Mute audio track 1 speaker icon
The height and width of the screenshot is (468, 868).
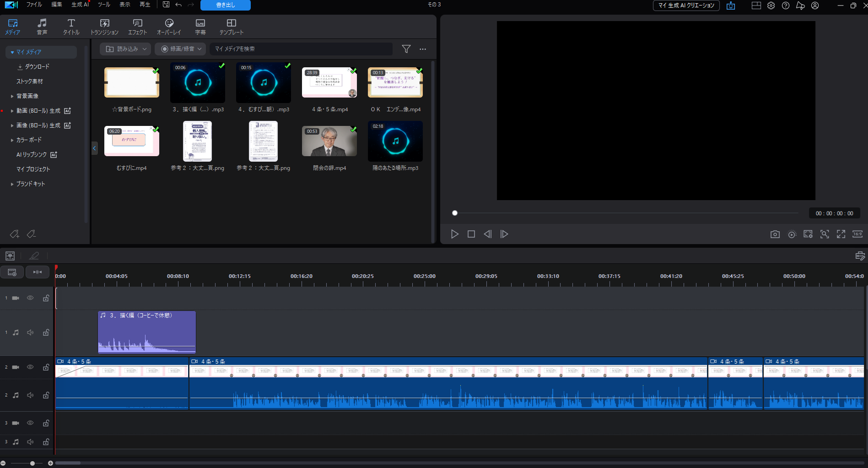click(x=30, y=332)
